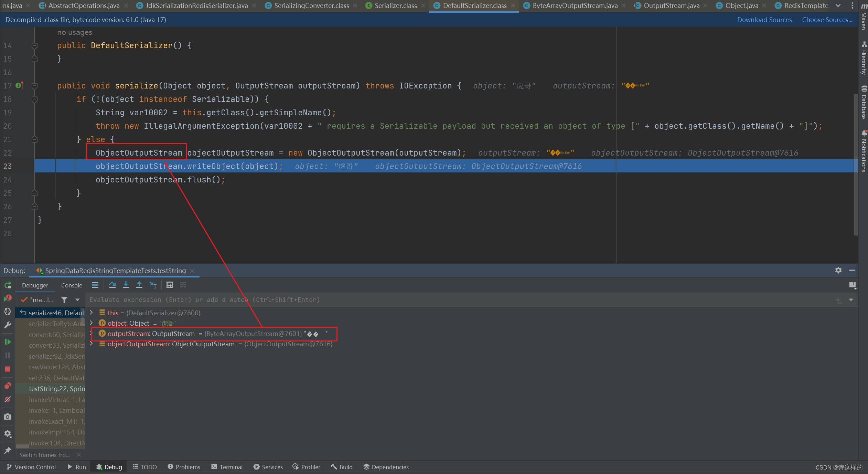Resume program execution
Screen dimensions: 868x474
pyautogui.click(x=8, y=342)
